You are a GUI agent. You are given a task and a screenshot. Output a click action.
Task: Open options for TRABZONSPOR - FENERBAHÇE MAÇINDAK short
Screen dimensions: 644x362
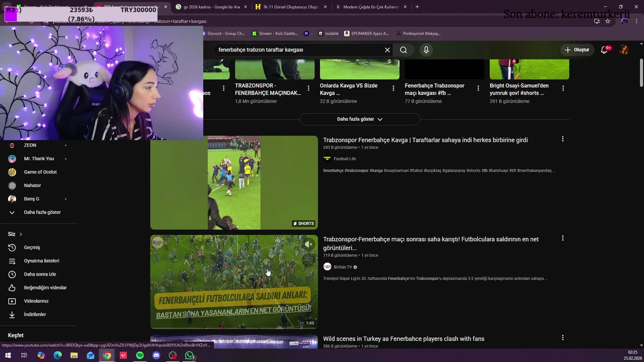click(x=308, y=88)
